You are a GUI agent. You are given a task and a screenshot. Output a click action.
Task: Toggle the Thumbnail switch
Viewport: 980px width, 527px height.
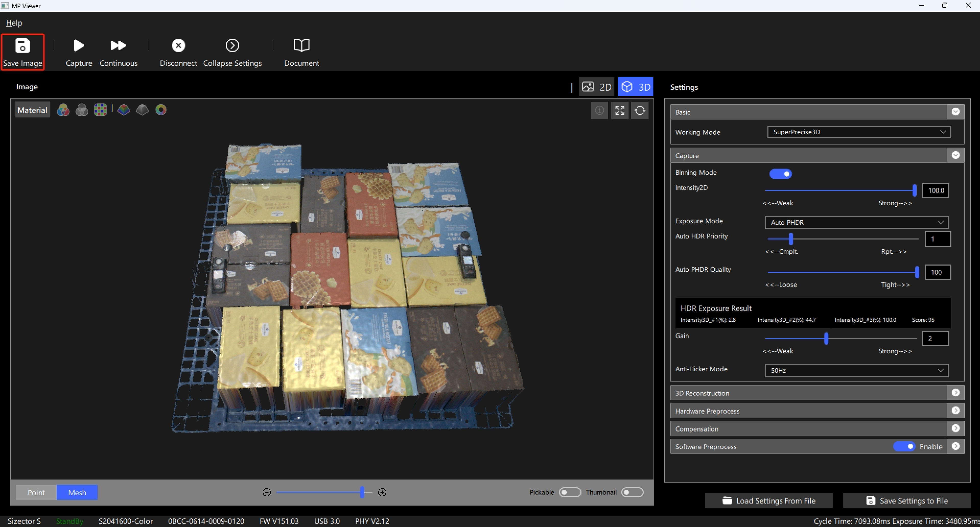click(x=632, y=492)
